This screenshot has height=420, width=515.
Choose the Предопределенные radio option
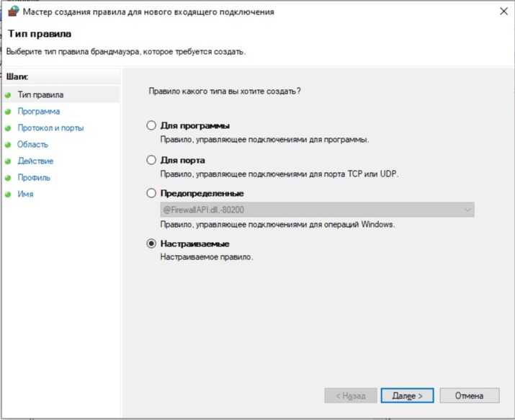coord(151,193)
